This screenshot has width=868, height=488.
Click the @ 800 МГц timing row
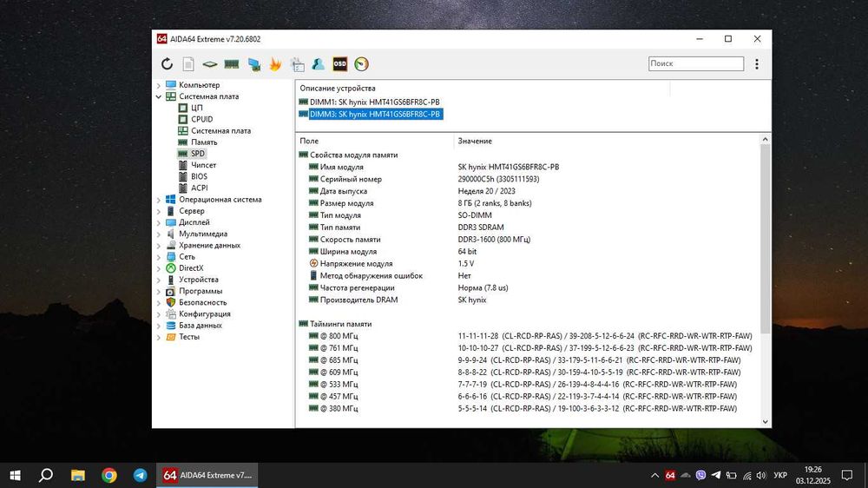click(529, 336)
